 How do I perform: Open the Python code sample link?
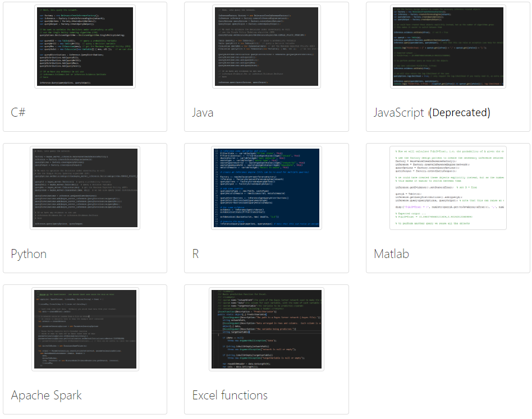click(x=29, y=254)
